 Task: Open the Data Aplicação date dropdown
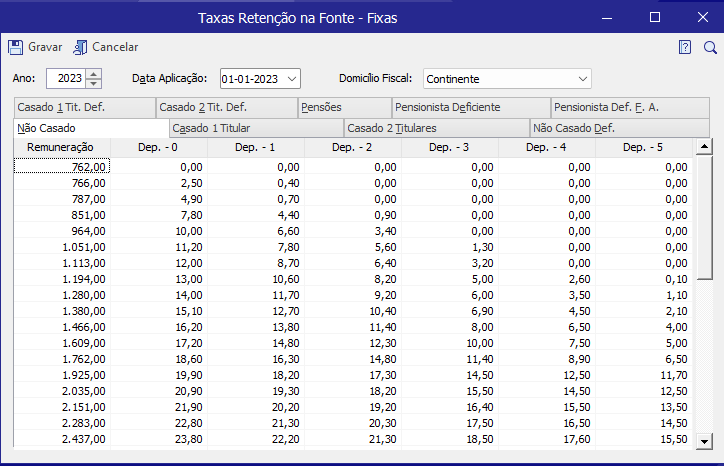click(291, 78)
